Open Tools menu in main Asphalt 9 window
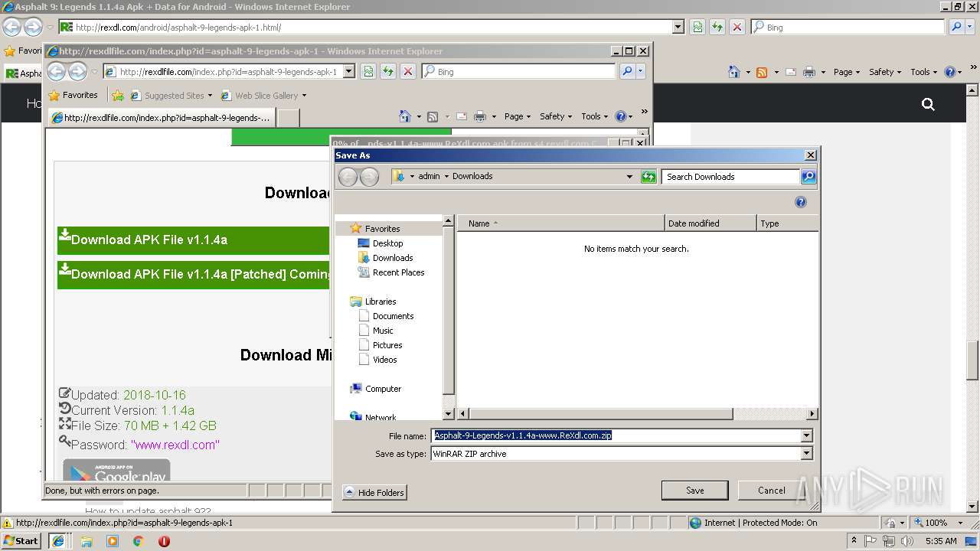 click(923, 72)
